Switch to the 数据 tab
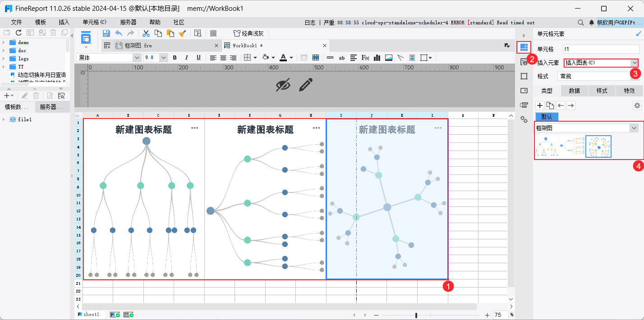 575,91
